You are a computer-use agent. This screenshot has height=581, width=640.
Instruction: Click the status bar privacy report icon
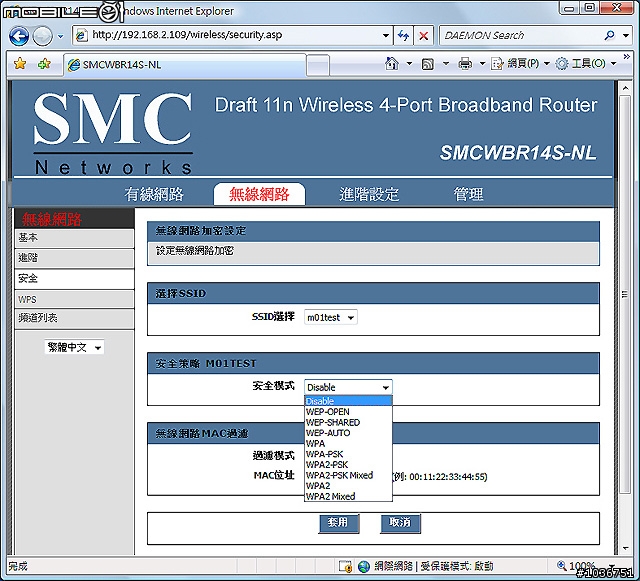point(345,567)
